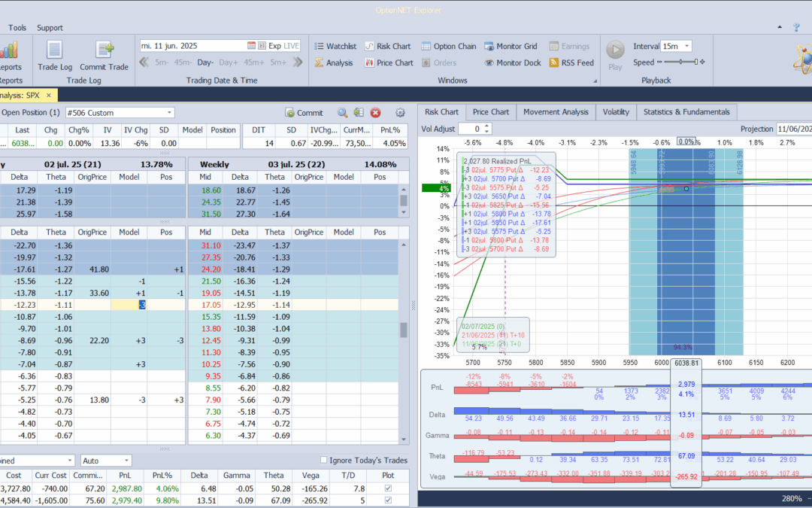Image resolution: width=812 pixels, height=508 pixels.
Task: Step back one day with Day-
Action: tap(205, 62)
